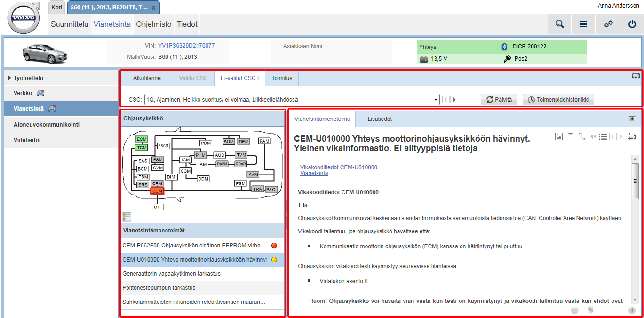Open the CSC symptom dropdown
Viewport: 644px width, 318px height.
(x=292, y=100)
